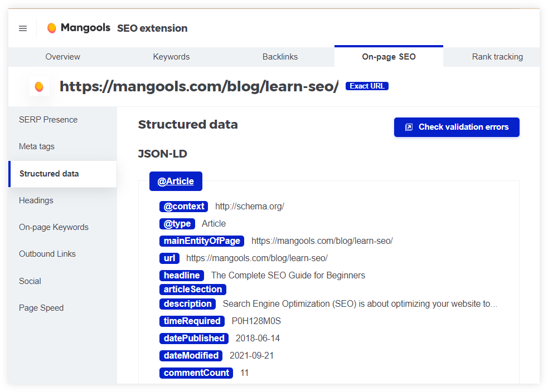The image size is (548, 392).
Task: Click the Exact URL badge
Action: point(367,86)
